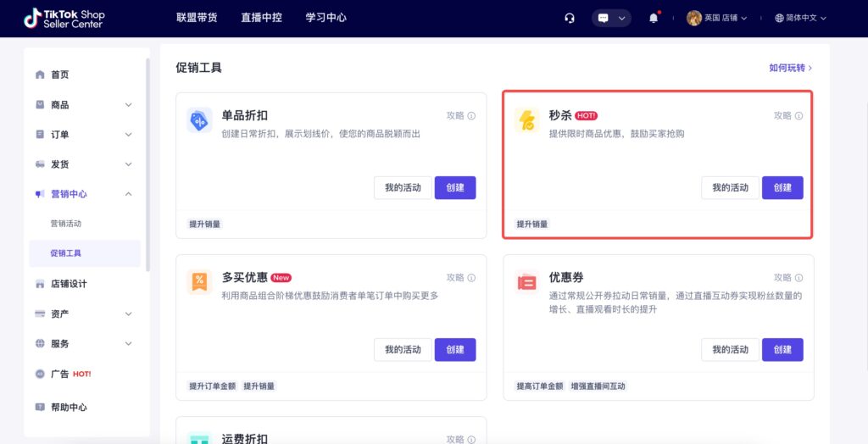Screen dimensions: 868x444
Task: Click the user avatar picture
Action: coord(694,18)
